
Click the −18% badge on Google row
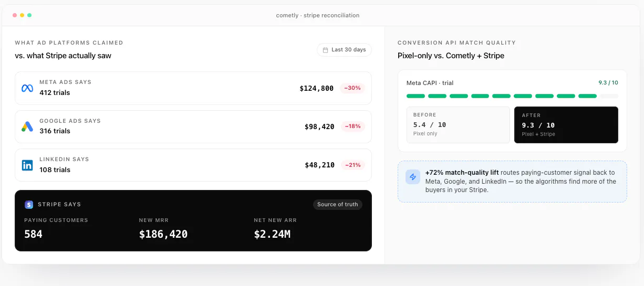352,126
